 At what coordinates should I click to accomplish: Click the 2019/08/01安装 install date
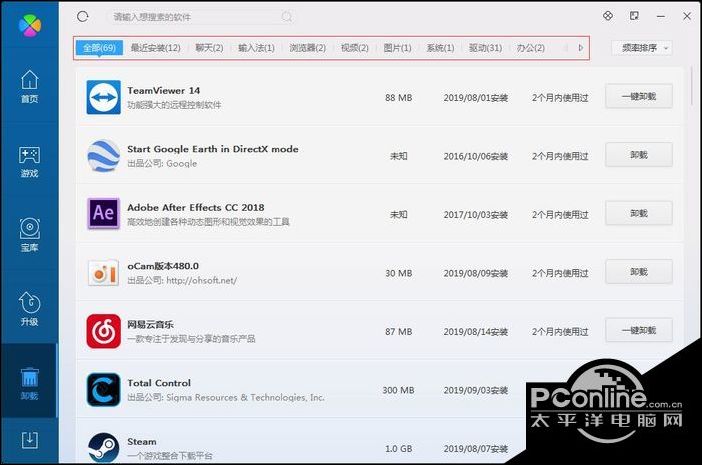click(x=475, y=98)
